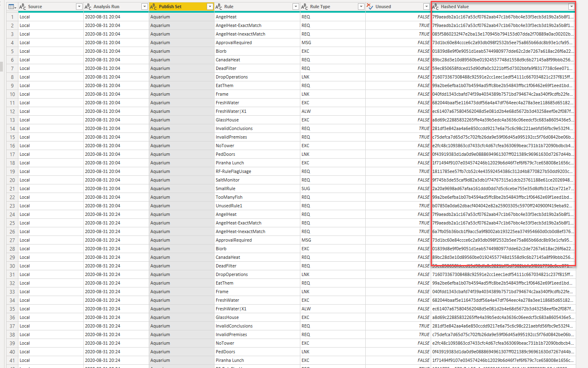Select the TooManyFish rule cell
Screen dimensions: 588x368
[257, 197]
